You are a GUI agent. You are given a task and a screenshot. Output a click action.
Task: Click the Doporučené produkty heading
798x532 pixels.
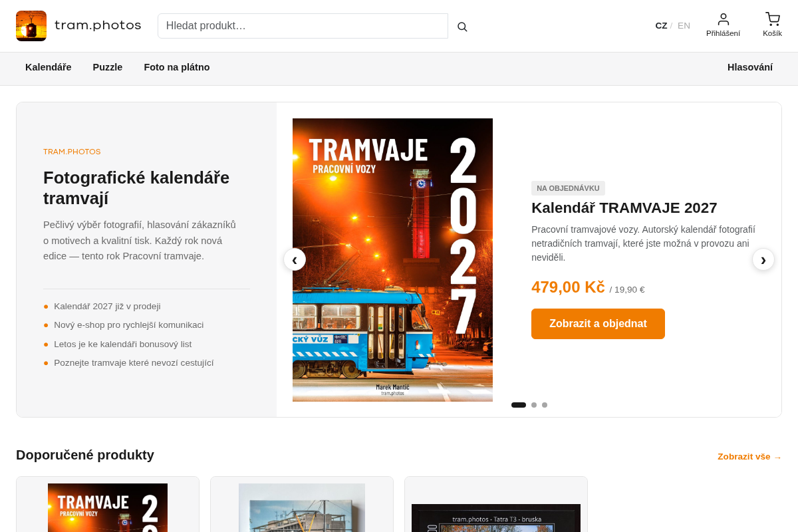[x=85, y=455]
